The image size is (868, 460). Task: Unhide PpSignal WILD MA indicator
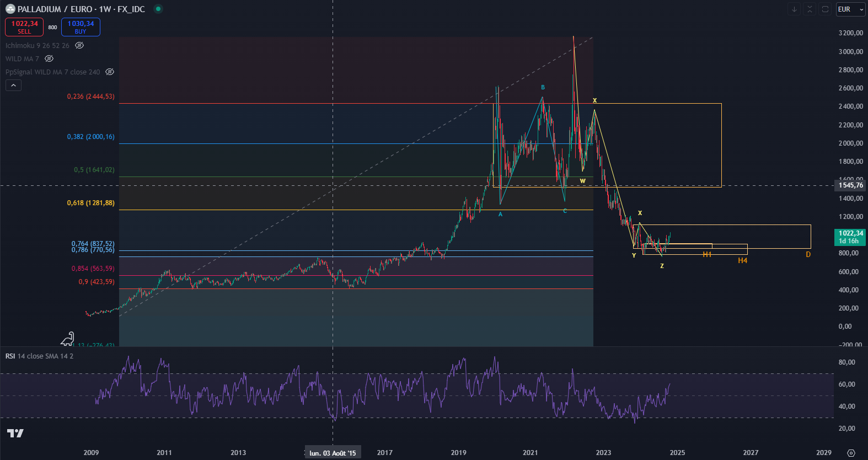coord(110,72)
